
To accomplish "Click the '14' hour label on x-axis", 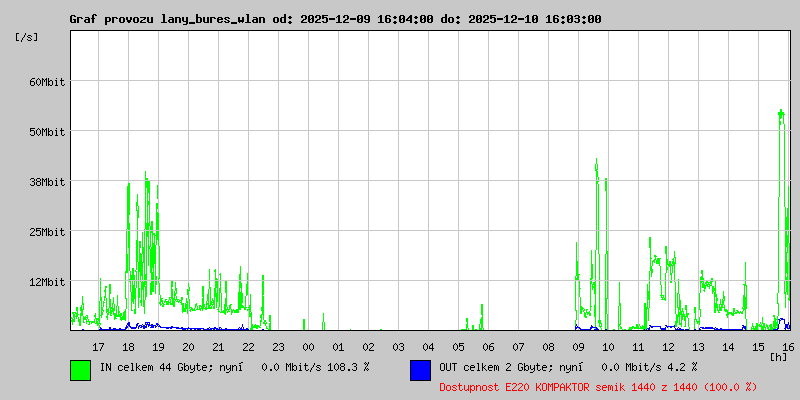I will [729, 347].
